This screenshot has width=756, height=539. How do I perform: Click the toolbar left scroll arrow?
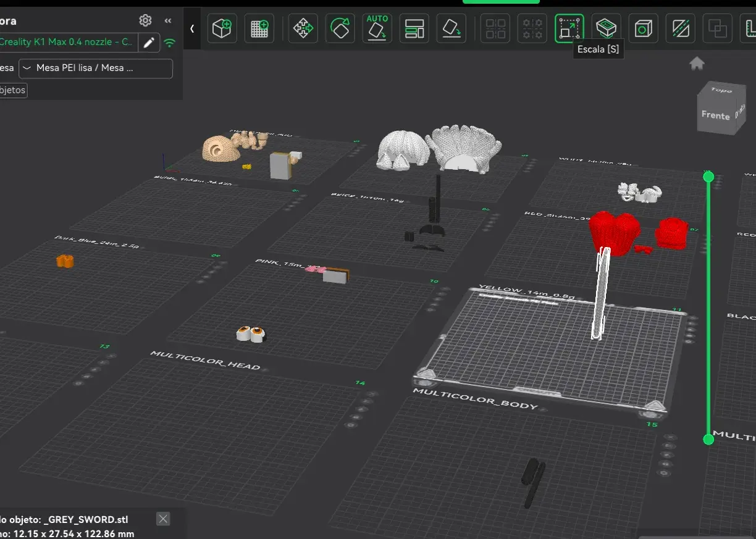[x=192, y=28]
